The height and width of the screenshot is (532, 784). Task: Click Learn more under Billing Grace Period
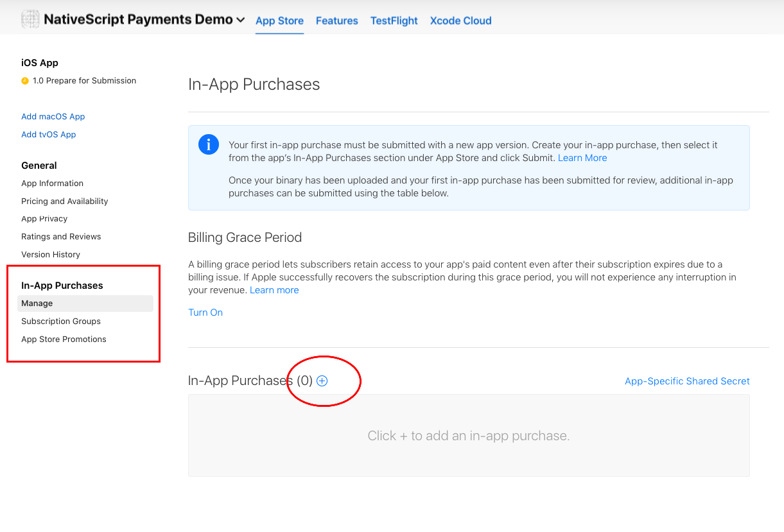tap(274, 290)
